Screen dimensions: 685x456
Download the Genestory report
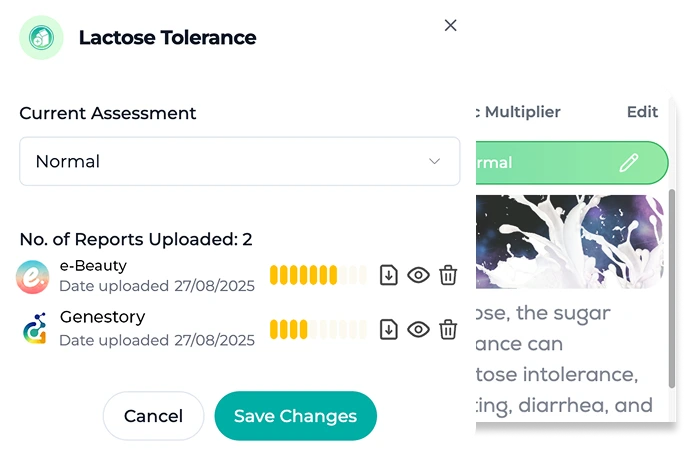[x=389, y=329]
